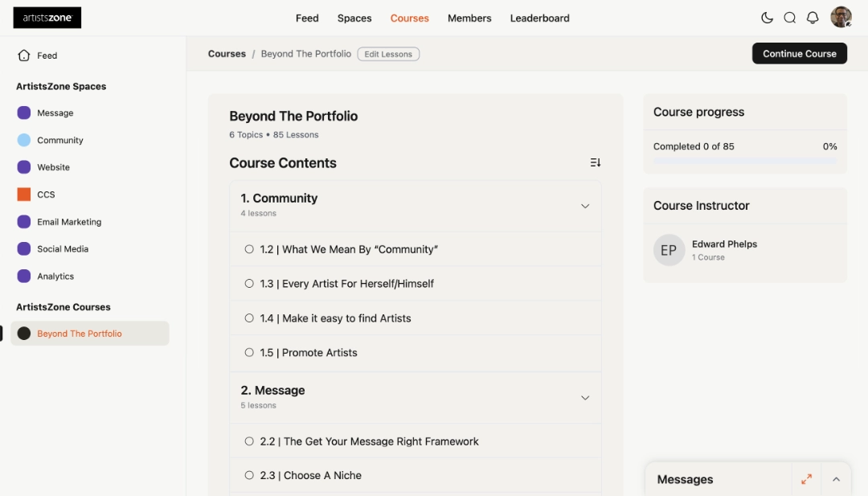Open Messages panel with up chevron
Screen dimensions: 868x496
[x=836, y=479]
